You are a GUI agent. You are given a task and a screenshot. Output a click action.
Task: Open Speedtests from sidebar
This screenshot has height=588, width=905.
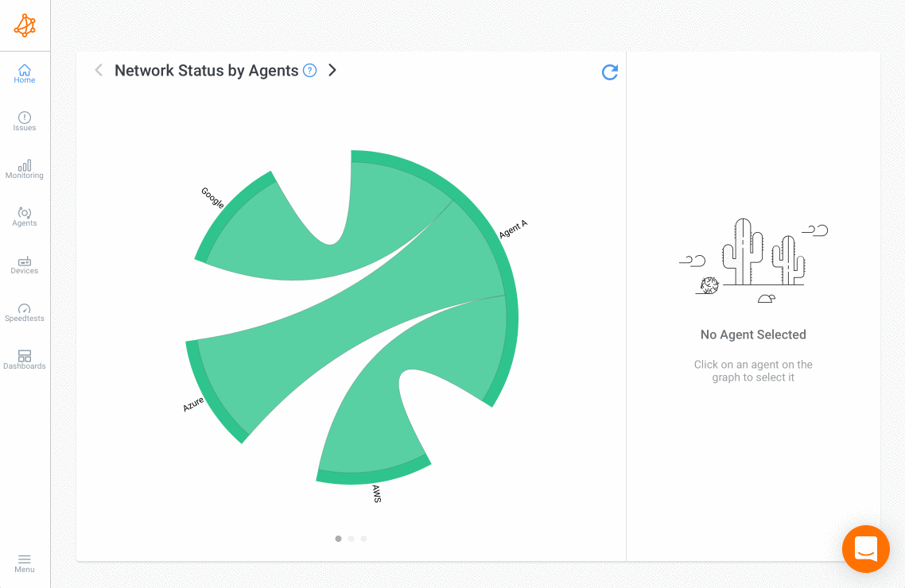[x=25, y=312]
